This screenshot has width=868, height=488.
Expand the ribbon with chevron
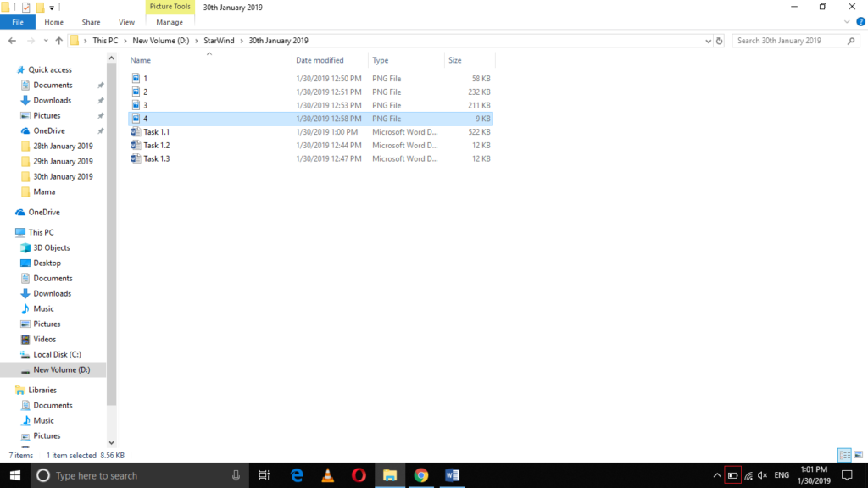[x=847, y=22]
